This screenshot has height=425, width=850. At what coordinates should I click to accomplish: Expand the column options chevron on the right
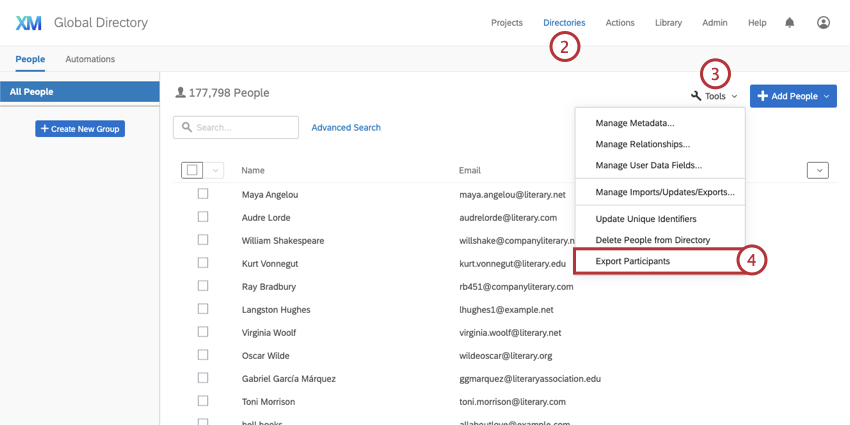[817, 171]
